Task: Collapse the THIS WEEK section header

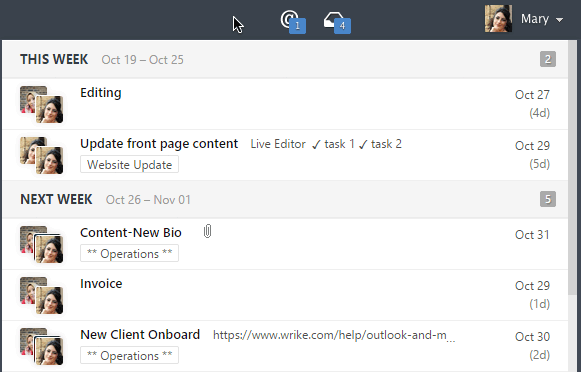Action: [285, 59]
